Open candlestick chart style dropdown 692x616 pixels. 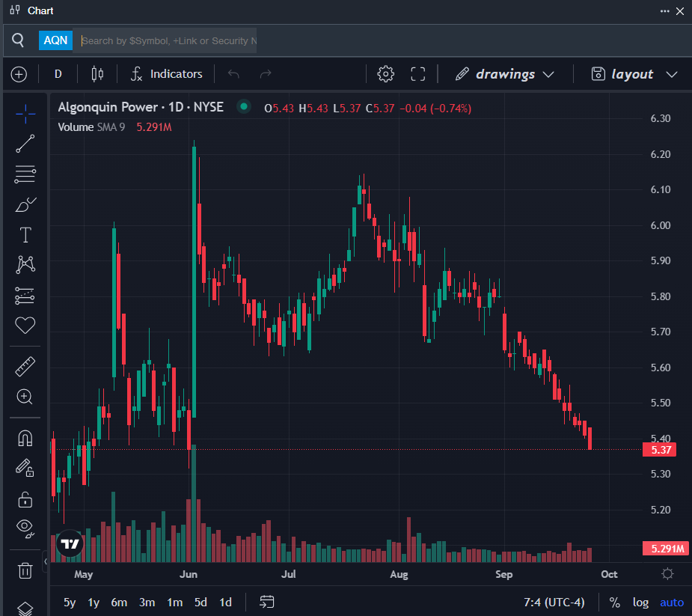tap(97, 74)
